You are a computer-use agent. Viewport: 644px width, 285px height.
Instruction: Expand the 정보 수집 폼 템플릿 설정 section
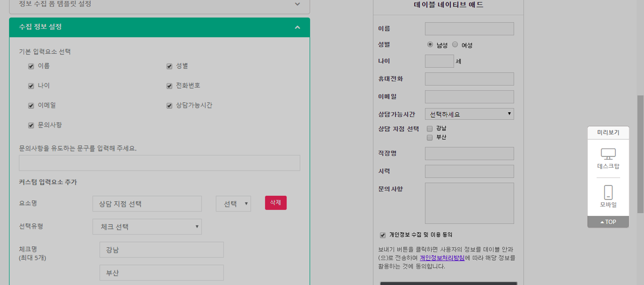click(297, 4)
